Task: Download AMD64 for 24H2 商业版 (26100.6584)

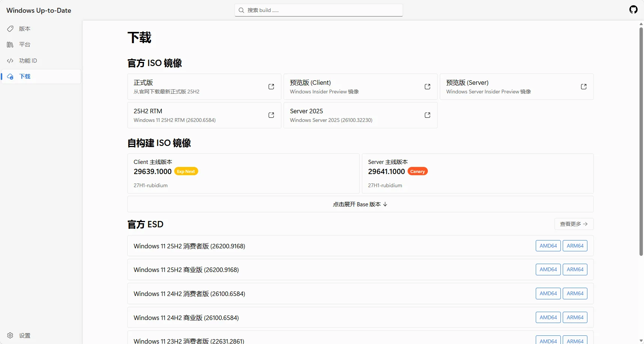Action: (x=548, y=317)
